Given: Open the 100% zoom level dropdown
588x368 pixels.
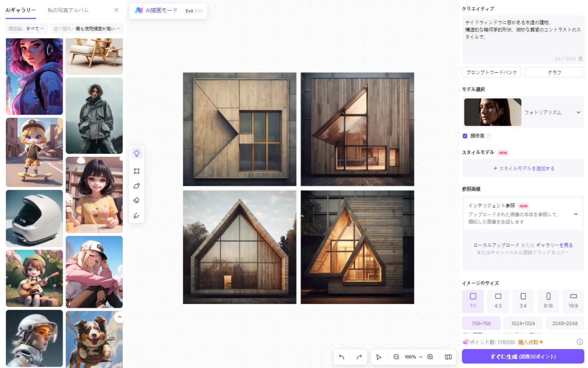Looking at the screenshot, I should coord(413,357).
